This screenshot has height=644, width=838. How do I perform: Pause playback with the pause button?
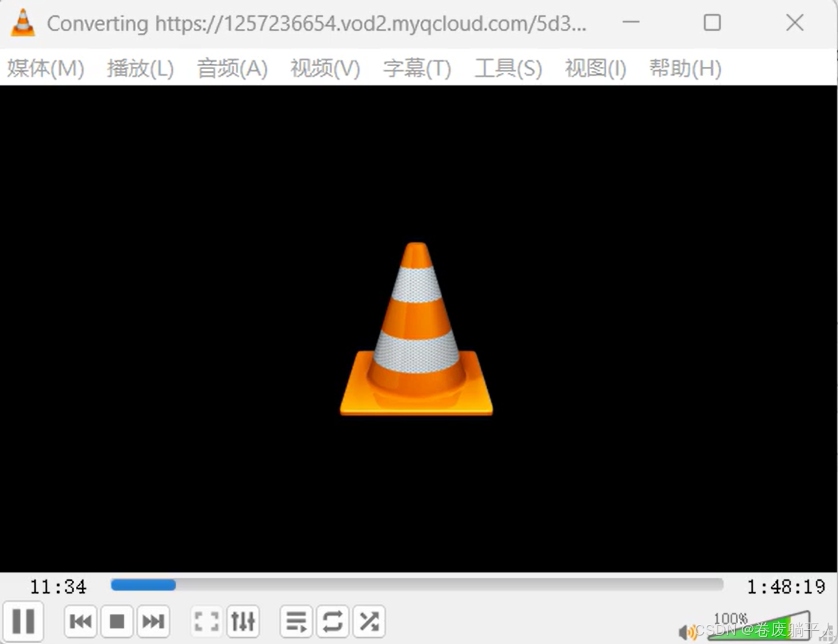point(23,621)
